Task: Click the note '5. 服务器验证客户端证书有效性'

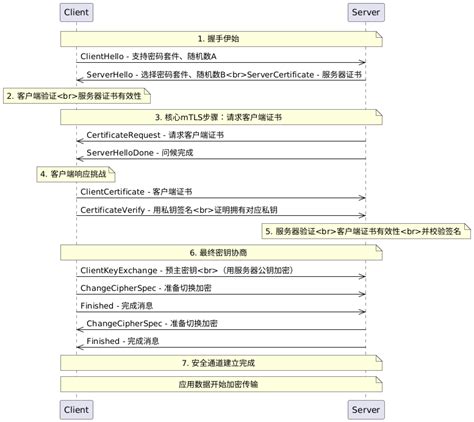Action: [x=366, y=231]
